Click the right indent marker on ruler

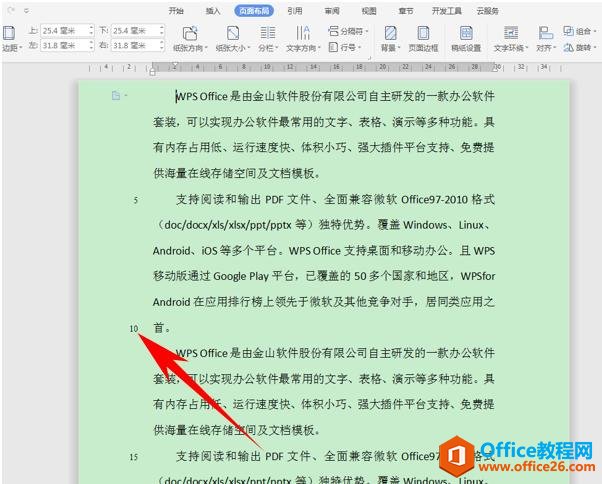pyautogui.click(x=495, y=69)
